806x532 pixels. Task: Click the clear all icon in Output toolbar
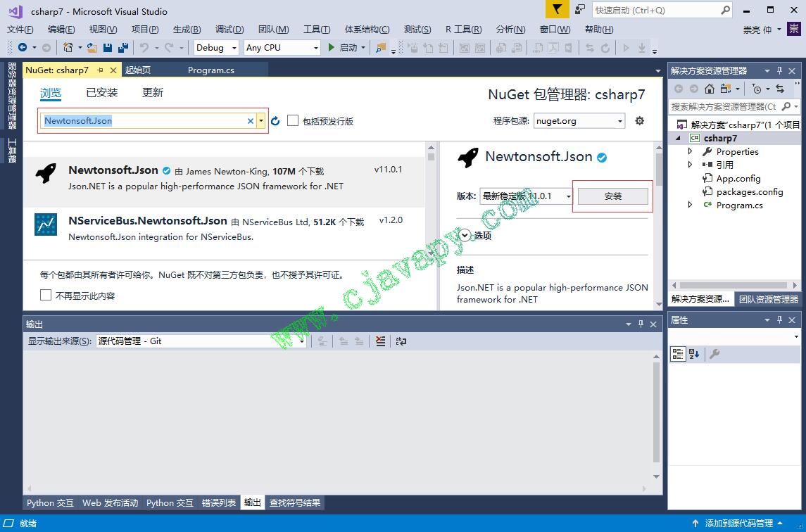(380, 341)
